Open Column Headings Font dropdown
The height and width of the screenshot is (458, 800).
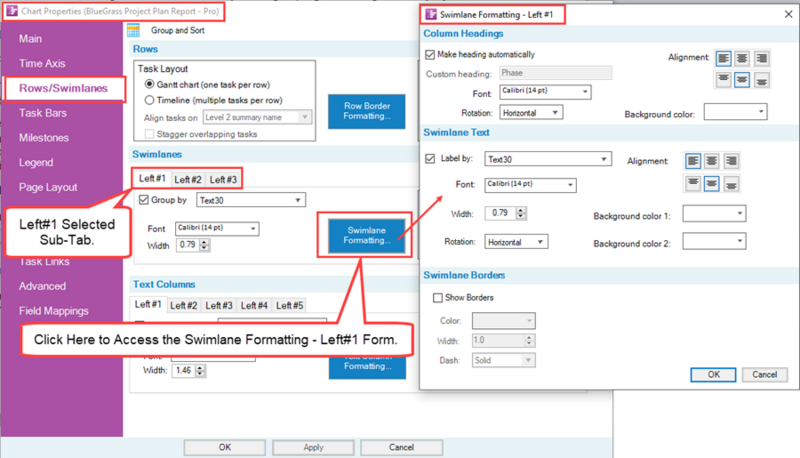(545, 92)
